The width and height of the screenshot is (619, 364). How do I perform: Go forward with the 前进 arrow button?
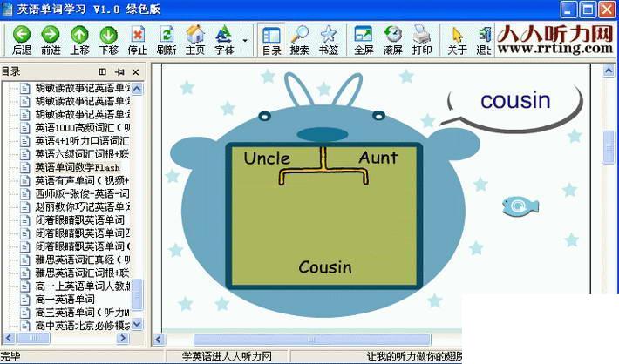point(51,40)
